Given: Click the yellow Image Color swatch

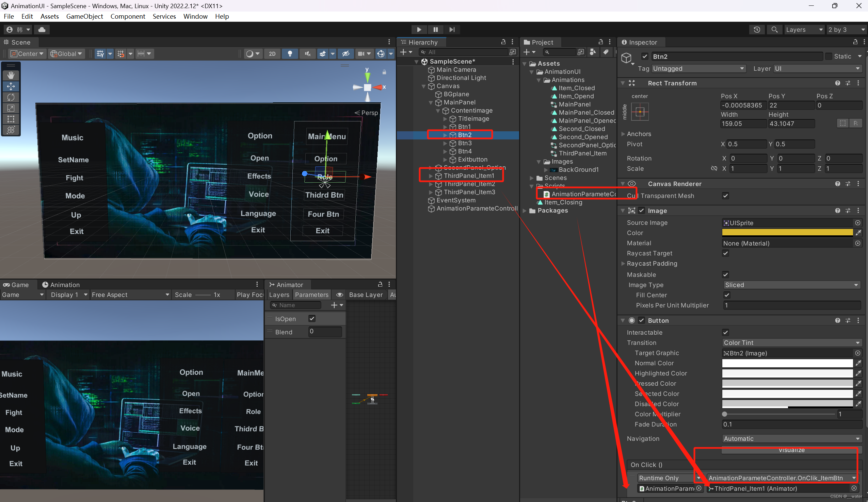Looking at the screenshot, I should pos(787,233).
